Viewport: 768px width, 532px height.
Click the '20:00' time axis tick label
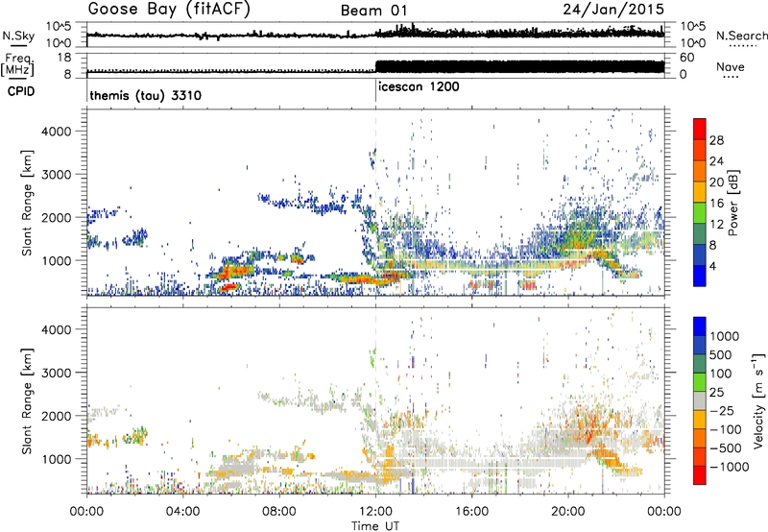click(x=568, y=512)
